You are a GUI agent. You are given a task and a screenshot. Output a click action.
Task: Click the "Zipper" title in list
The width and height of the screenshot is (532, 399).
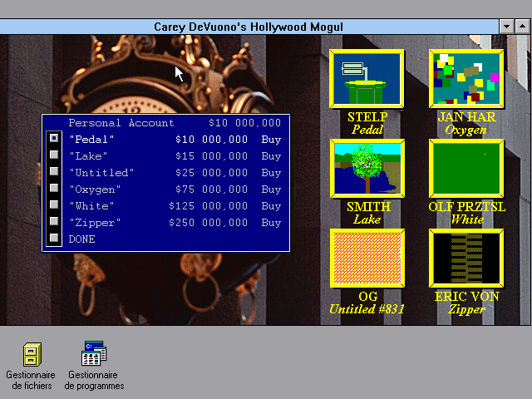pyautogui.click(x=95, y=223)
